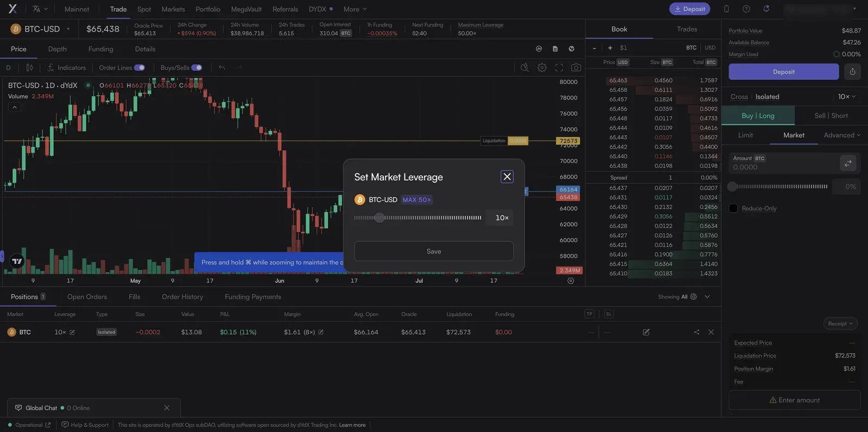Screen dimensions: 868x432
Task: Click the withdraw icon beside Deposit
Action: (852, 72)
